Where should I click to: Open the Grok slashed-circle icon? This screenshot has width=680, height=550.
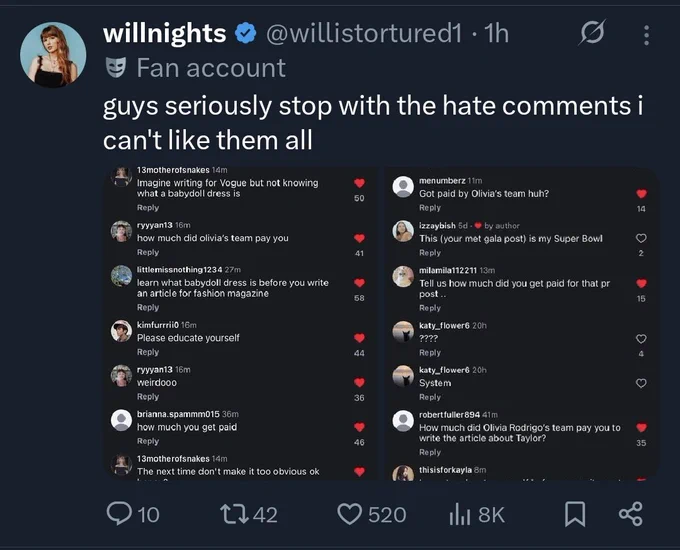tap(592, 32)
